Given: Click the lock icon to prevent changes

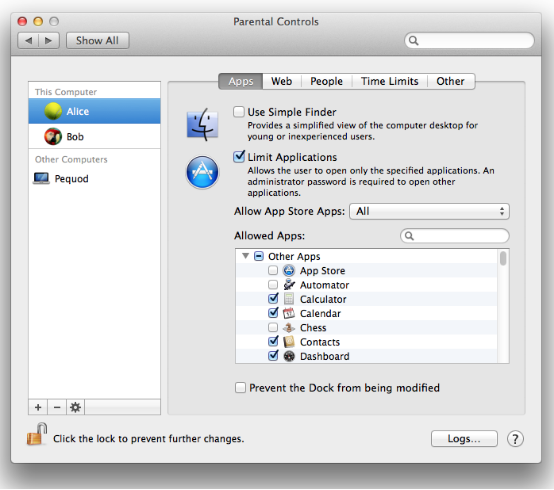Looking at the screenshot, I should [37, 434].
